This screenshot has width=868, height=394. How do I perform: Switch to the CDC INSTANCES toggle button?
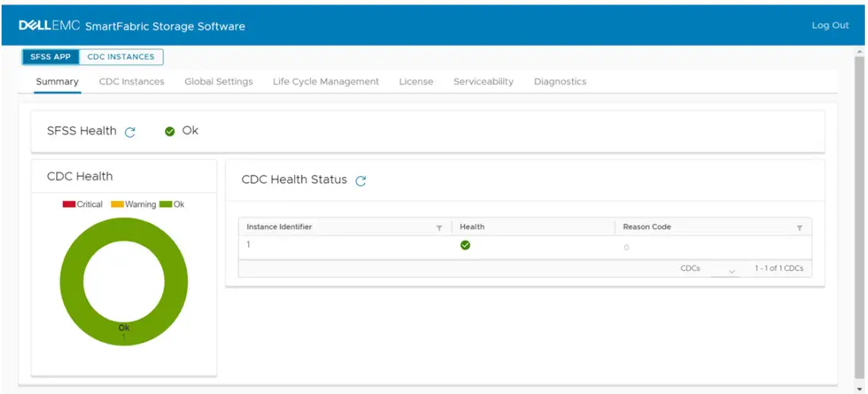coord(121,56)
